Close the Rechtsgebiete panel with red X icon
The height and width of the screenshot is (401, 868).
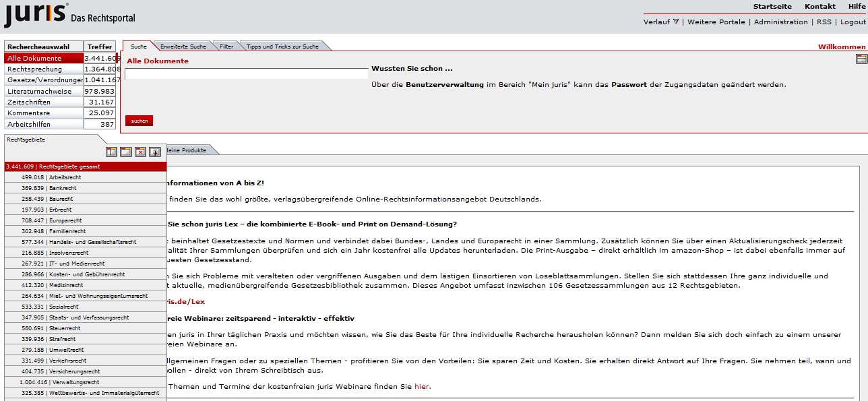140,152
